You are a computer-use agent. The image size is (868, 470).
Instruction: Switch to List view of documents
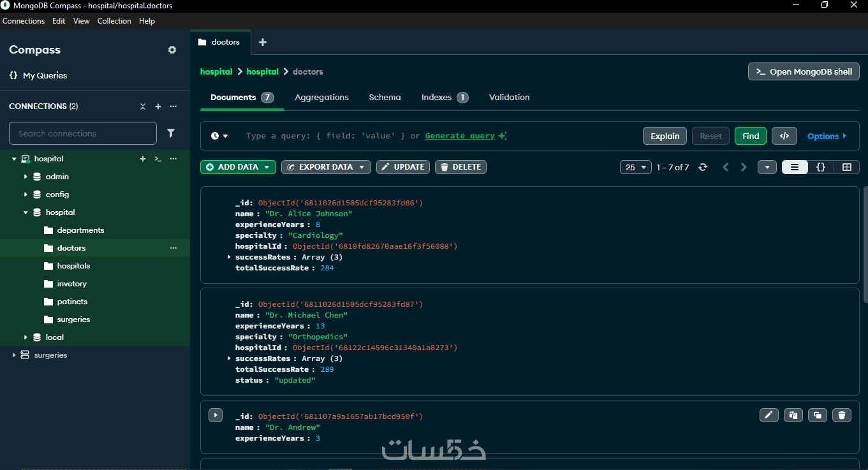(x=795, y=167)
